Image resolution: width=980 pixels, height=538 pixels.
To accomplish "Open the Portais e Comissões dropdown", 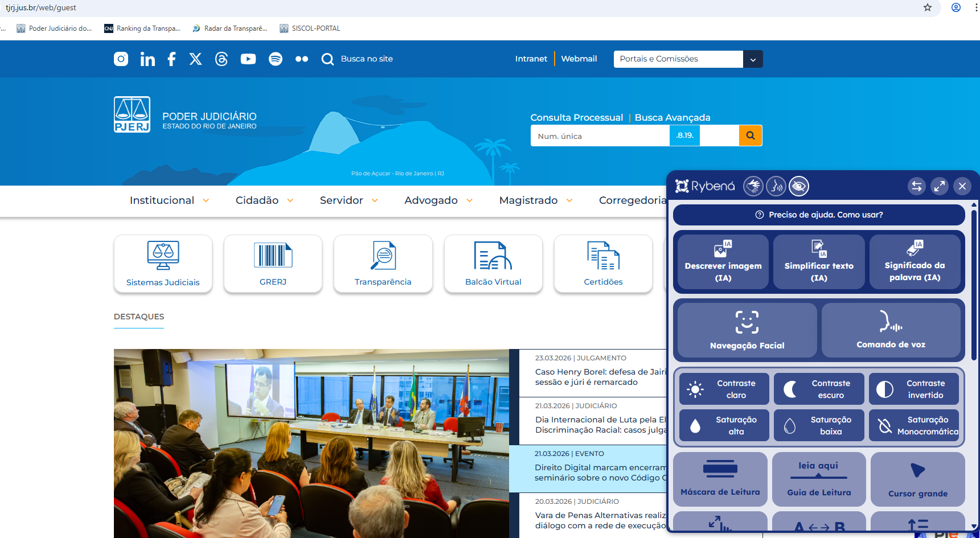I will 687,59.
